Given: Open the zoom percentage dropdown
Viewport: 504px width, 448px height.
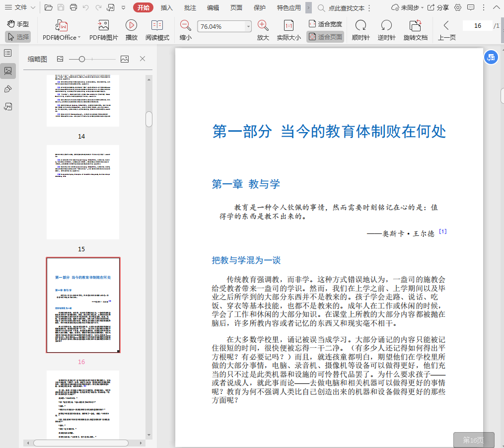Looking at the screenshot, I should pyautogui.click(x=248, y=26).
